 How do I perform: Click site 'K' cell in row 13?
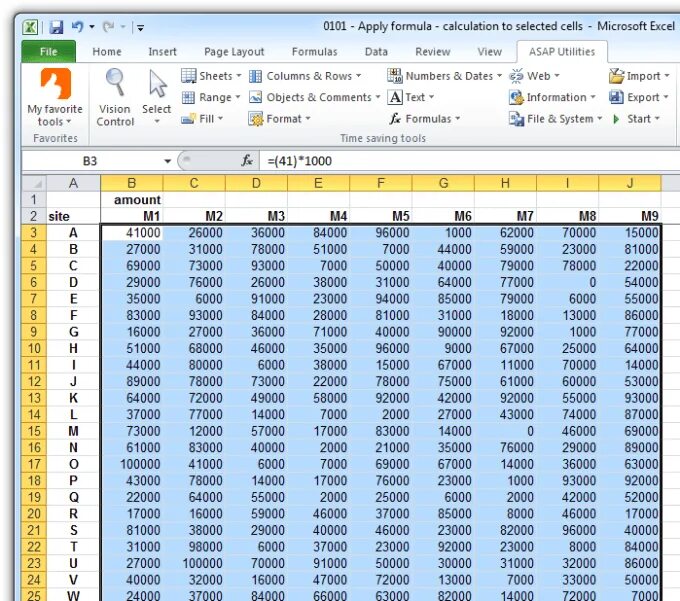click(x=73, y=398)
